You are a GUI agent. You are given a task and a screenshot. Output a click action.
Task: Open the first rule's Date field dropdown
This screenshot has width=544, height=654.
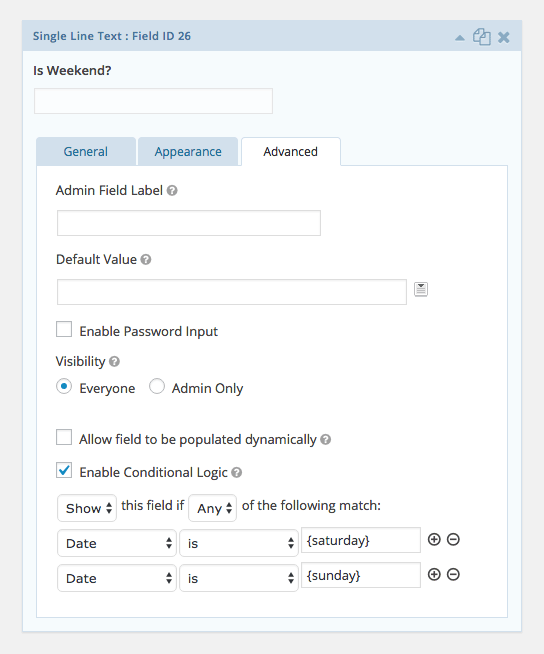(x=117, y=543)
